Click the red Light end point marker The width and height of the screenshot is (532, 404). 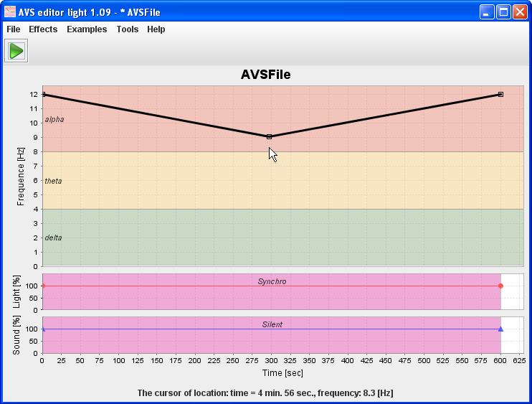pos(500,286)
